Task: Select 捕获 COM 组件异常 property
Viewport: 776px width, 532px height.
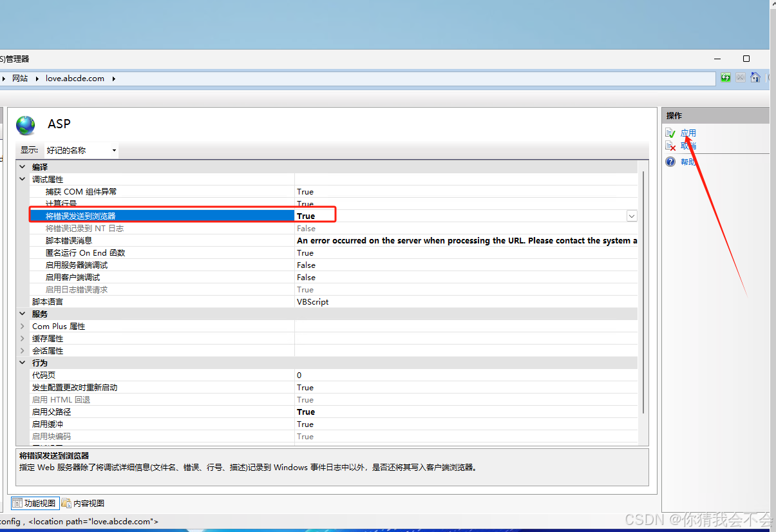Action: pyautogui.click(x=81, y=191)
